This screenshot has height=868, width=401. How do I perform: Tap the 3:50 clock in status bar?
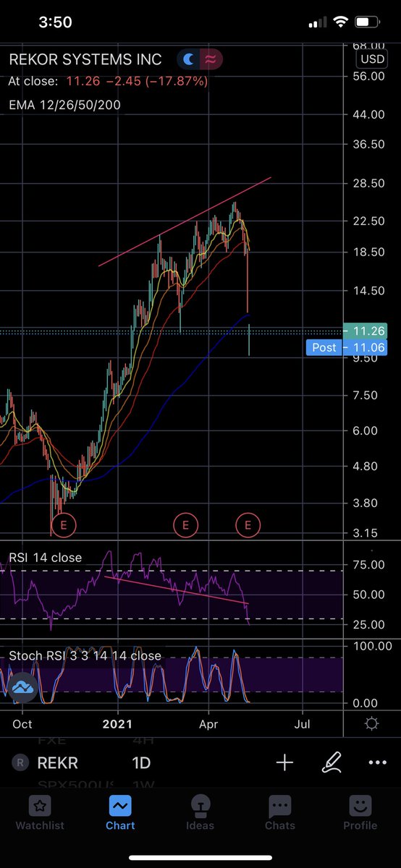55,22
